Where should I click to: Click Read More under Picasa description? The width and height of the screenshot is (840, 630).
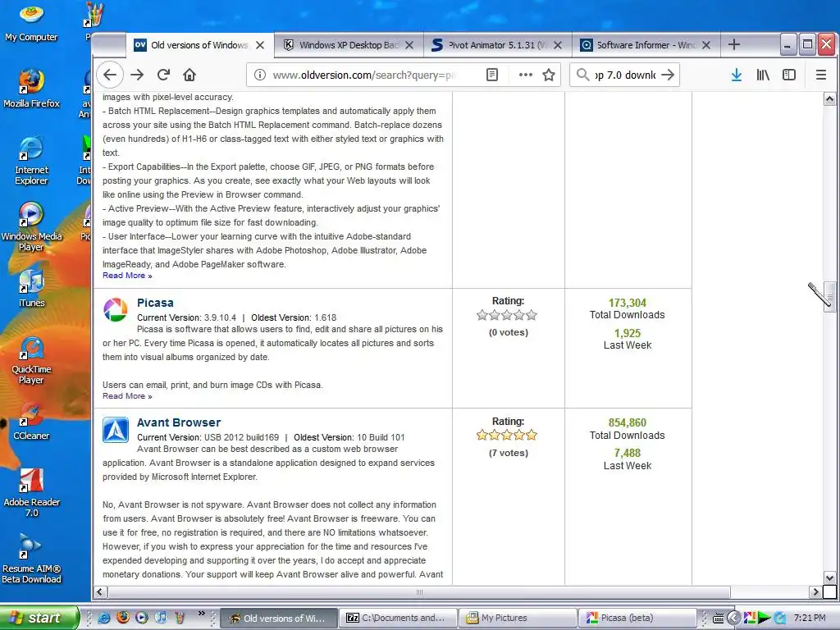pyautogui.click(x=127, y=396)
